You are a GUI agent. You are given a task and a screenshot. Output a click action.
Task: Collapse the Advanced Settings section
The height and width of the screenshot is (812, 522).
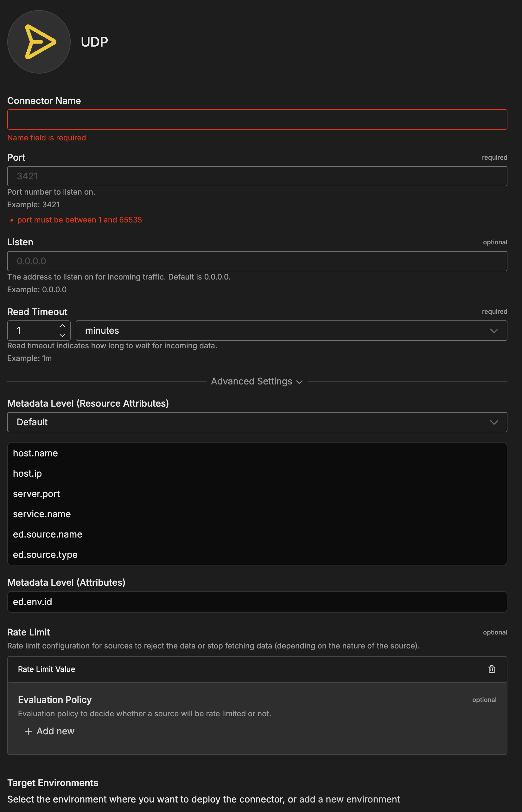click(257, 381)
